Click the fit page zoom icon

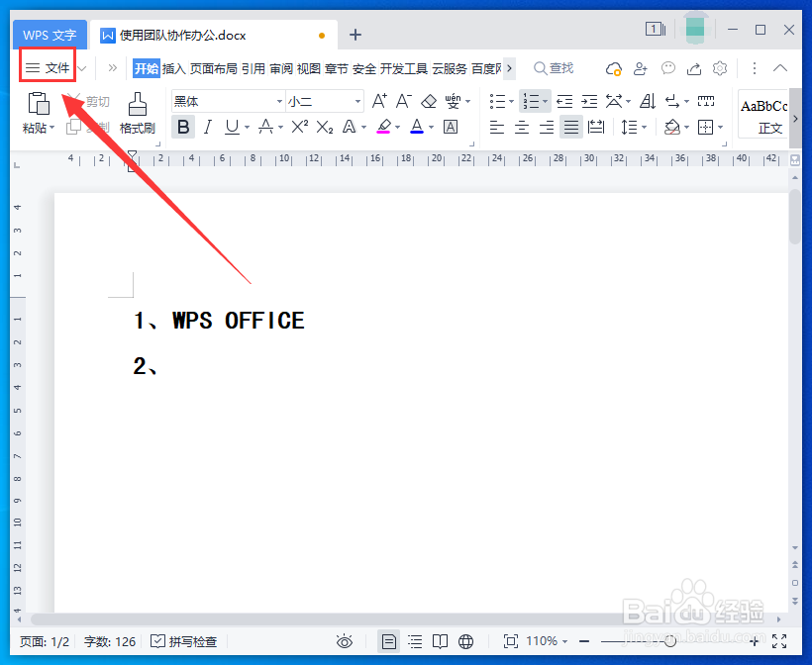[511, 641]
